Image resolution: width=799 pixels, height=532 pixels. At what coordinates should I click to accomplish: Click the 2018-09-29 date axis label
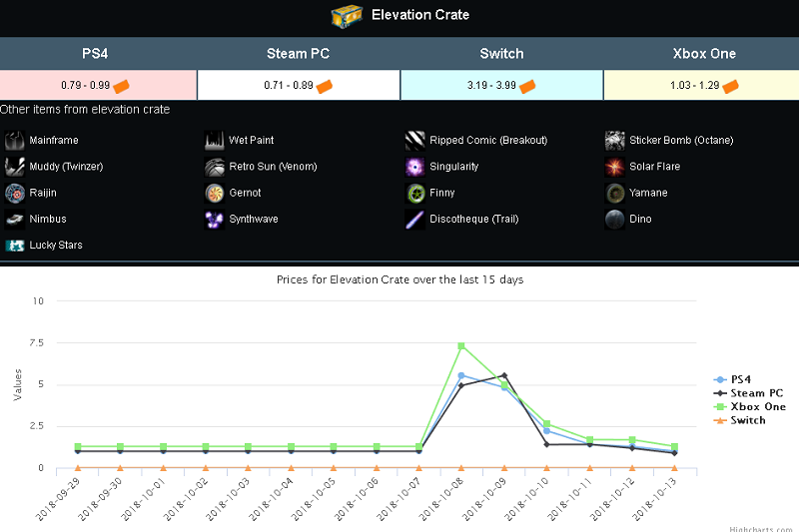click(x=58, y=499)
